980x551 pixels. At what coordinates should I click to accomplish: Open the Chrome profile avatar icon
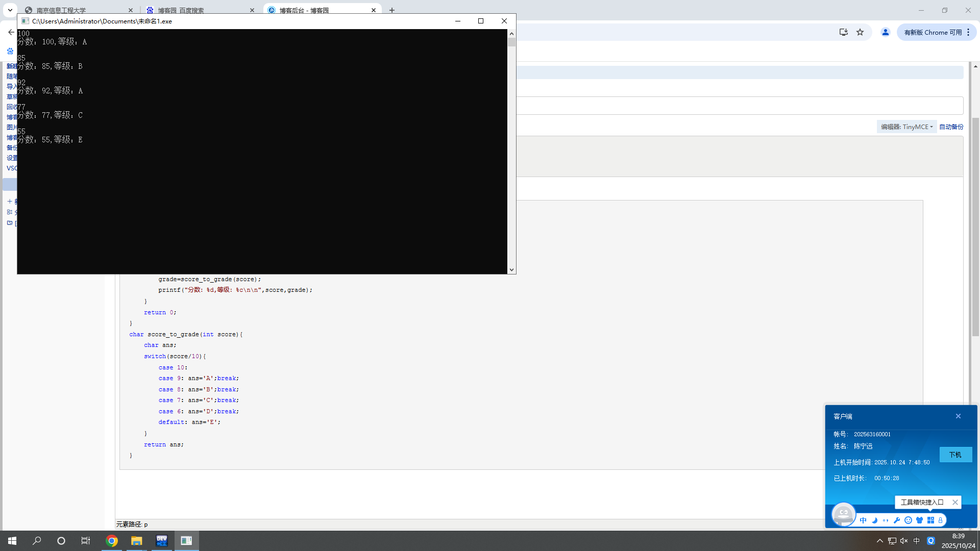point(886,32)
